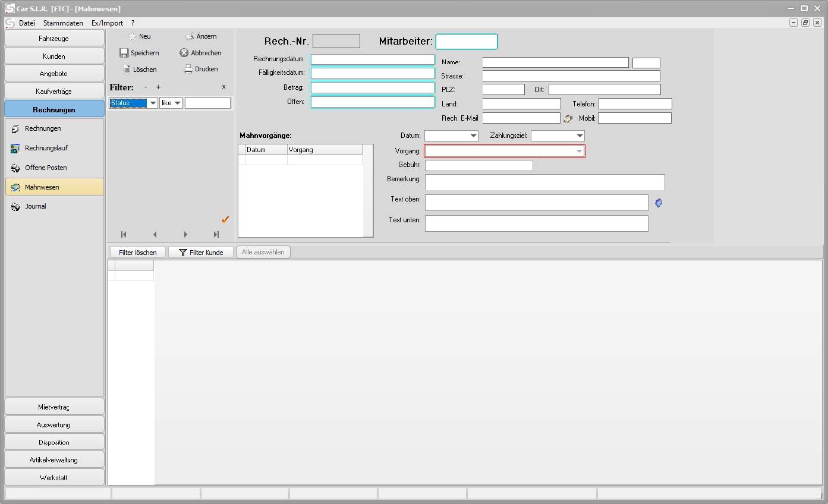Screen dimensions: 828x504
Task: Click the Fälligkeitsdatum field
Action: pyautogui.click(x=373, y=73)
